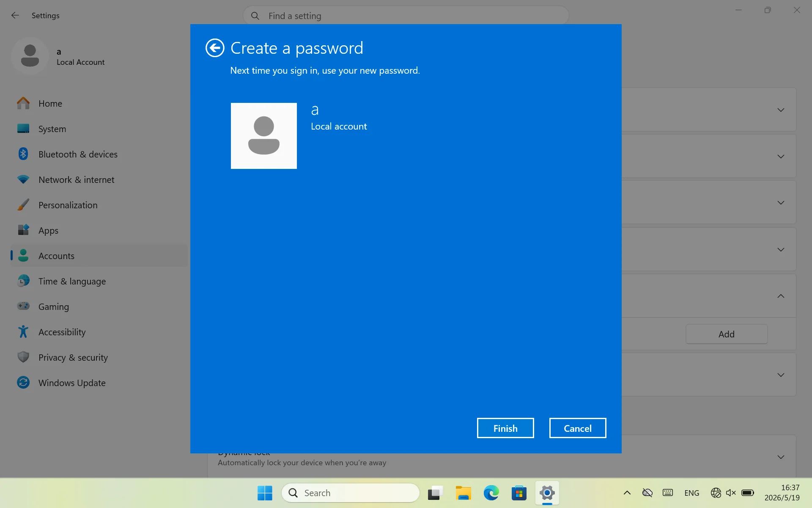Click the local account profile picture in sidebar

pyautogui.click(x=30, y=56)
